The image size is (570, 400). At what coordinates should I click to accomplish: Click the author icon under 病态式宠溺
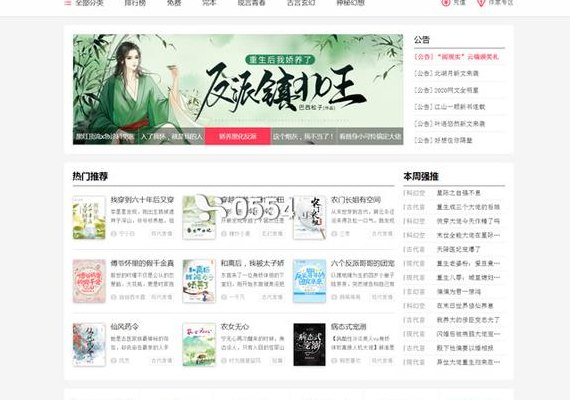(x=334, y=361)
